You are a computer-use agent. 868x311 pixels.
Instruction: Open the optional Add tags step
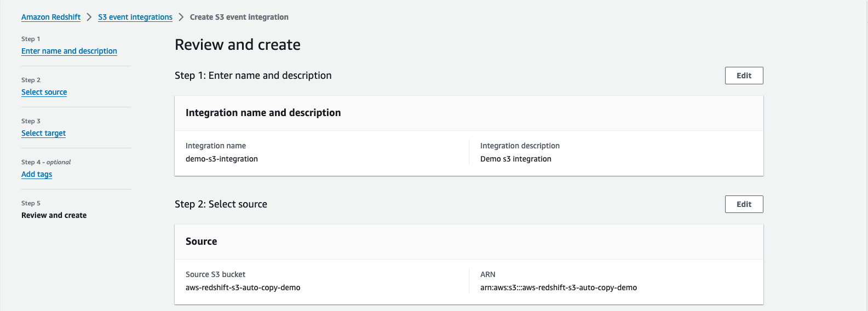tap(37, 174)
